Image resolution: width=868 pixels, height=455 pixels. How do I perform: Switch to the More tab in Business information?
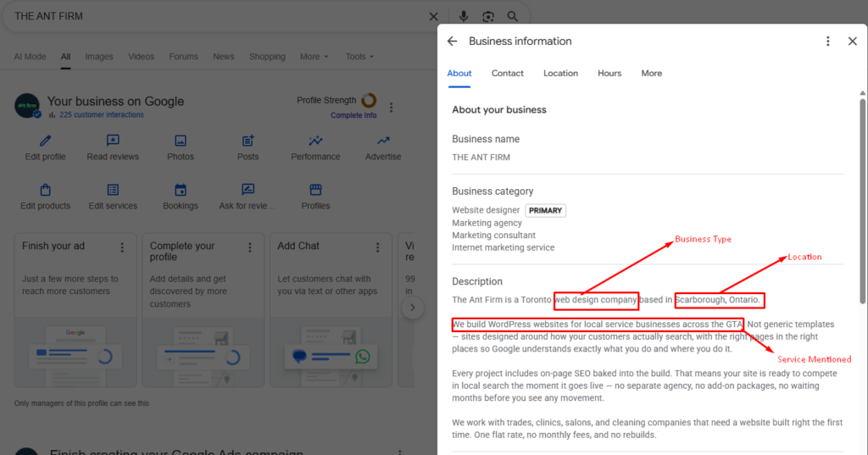point(652,73)
